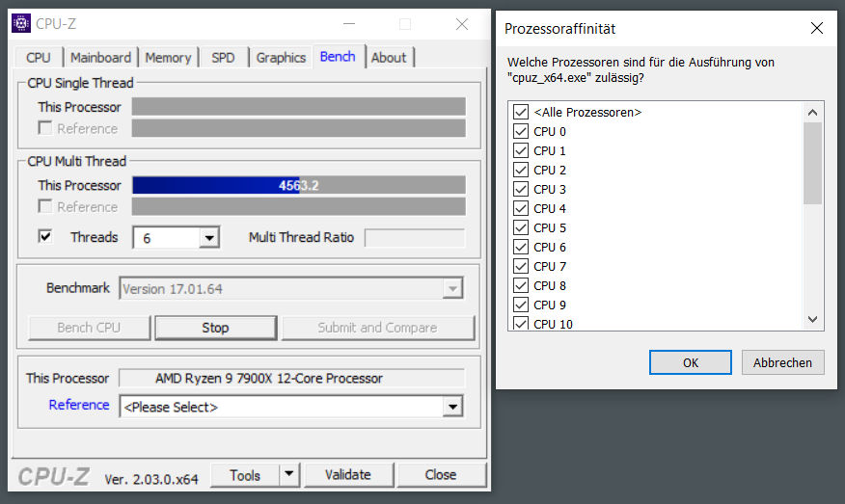The width and height of the screenshot is (845, 504).
Task: Uncheck CPU 1 in affinity list
Action: coord(521,150)
